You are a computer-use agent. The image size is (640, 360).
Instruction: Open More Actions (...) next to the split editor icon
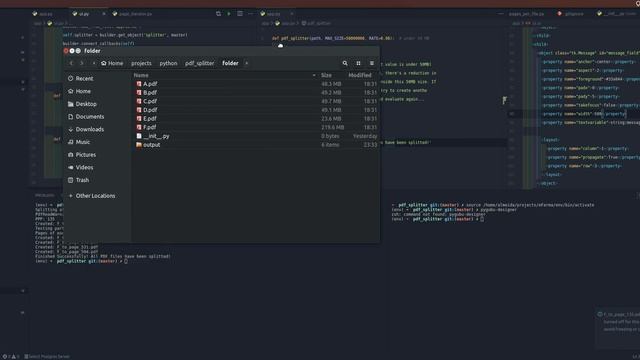click(250, 14)
